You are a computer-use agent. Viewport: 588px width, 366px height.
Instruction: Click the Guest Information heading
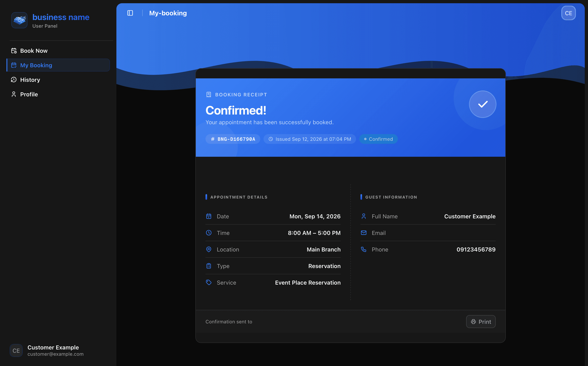(x=391, y=197)
